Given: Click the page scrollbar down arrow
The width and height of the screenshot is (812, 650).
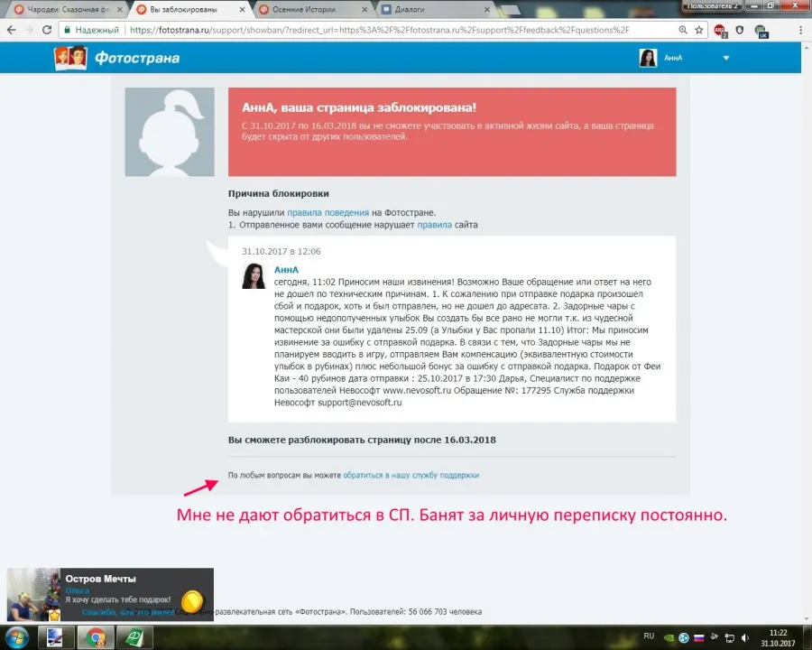Looking at the screenshot, I should [x=807, y=619].
